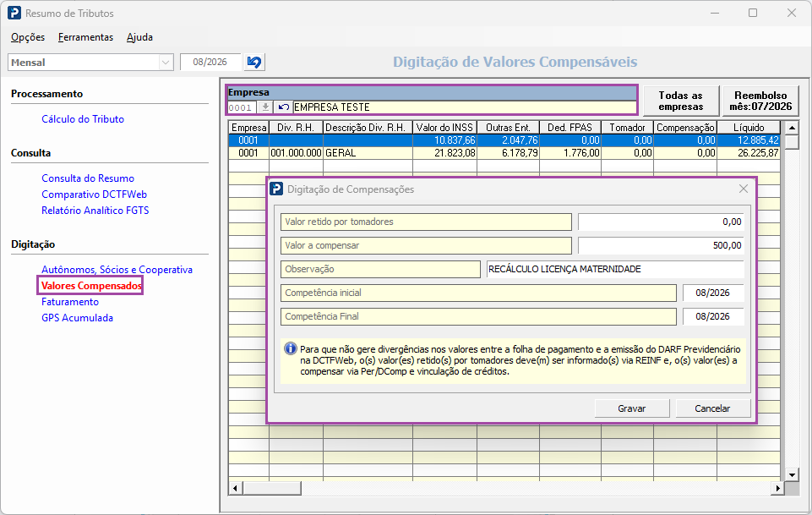Viewport: 812px width, 515px height.
Task: Click the Competência inicial date field
Action: point(713,293)
